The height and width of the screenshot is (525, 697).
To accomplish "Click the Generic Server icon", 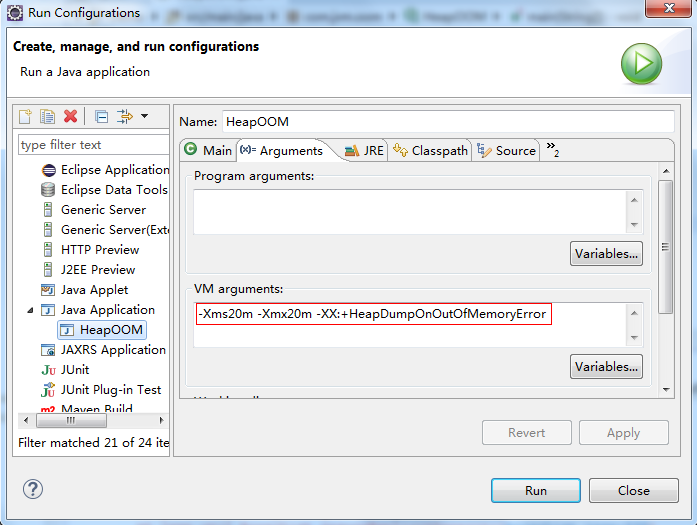I will pos(48,209).
